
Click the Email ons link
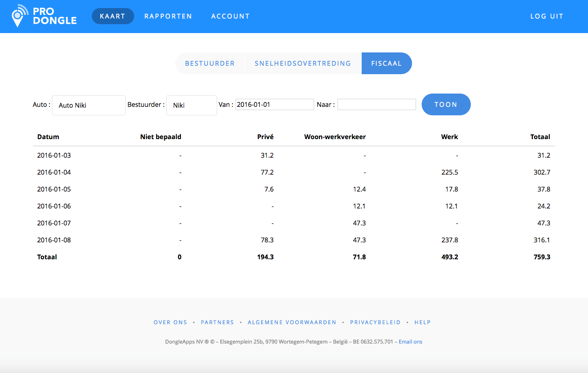click(410, 342)
